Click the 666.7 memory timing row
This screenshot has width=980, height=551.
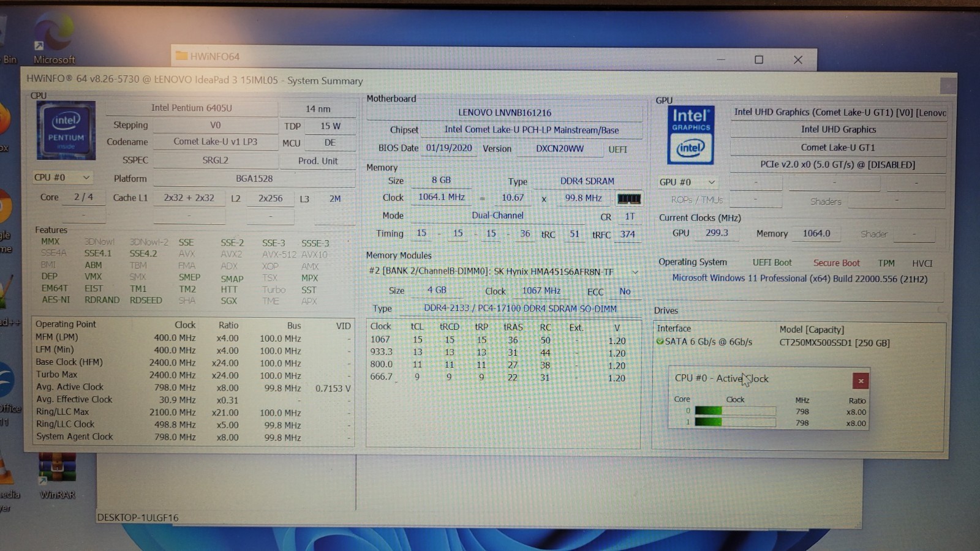[x=502, y=377]
